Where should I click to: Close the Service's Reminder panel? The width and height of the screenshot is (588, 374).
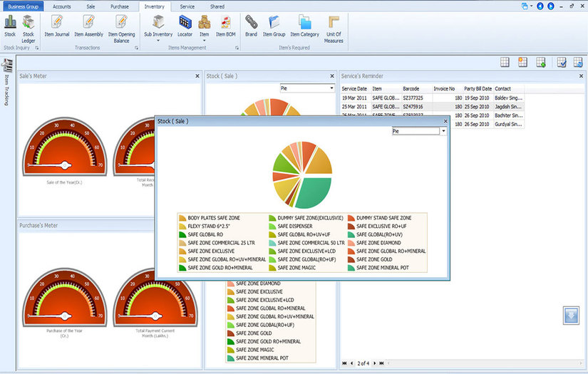click(581, 76)
